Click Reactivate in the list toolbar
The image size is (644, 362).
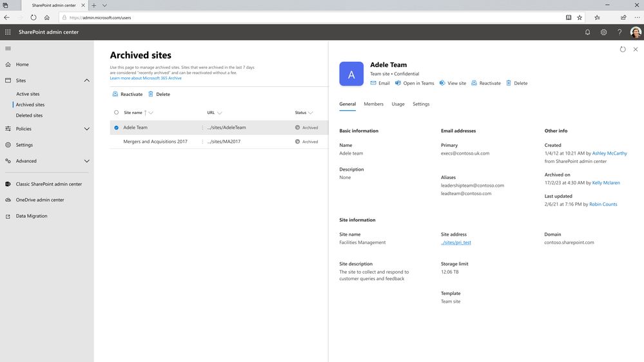tap(128, 94)
